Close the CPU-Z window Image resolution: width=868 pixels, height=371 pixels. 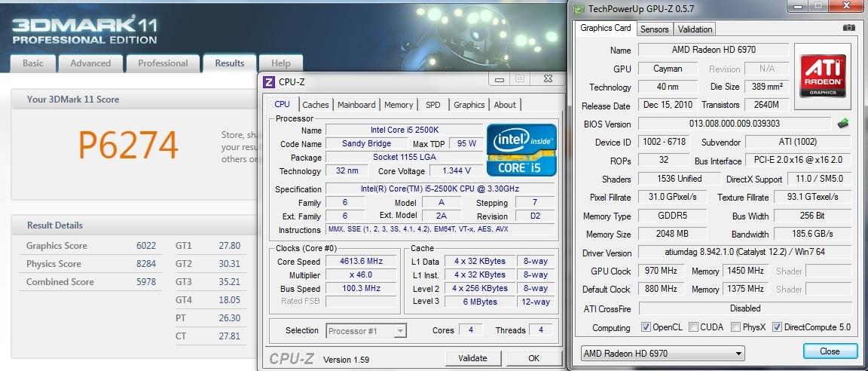coord(548,79)
